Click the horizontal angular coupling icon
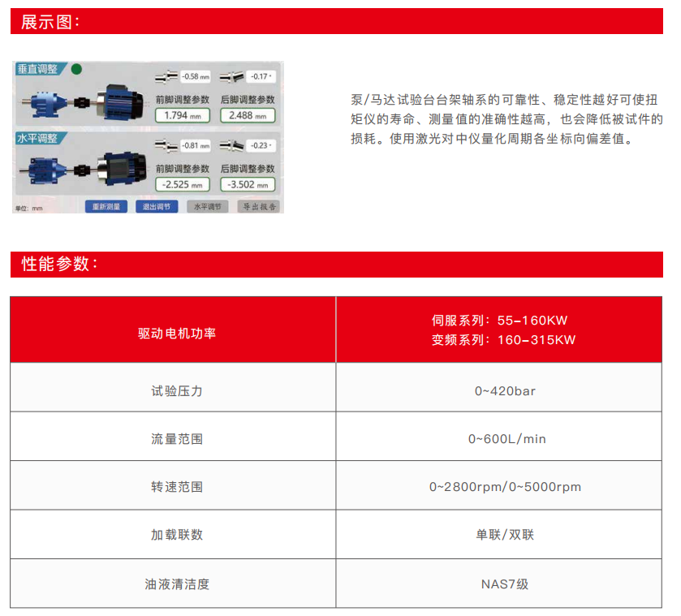Viewport: 681px width, 616px height. coord(231,145)
